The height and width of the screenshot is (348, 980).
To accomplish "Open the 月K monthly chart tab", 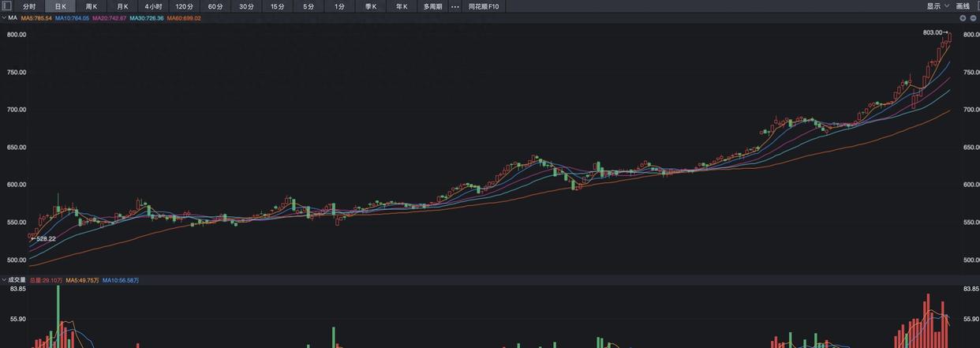I will (x=122, y=6).
